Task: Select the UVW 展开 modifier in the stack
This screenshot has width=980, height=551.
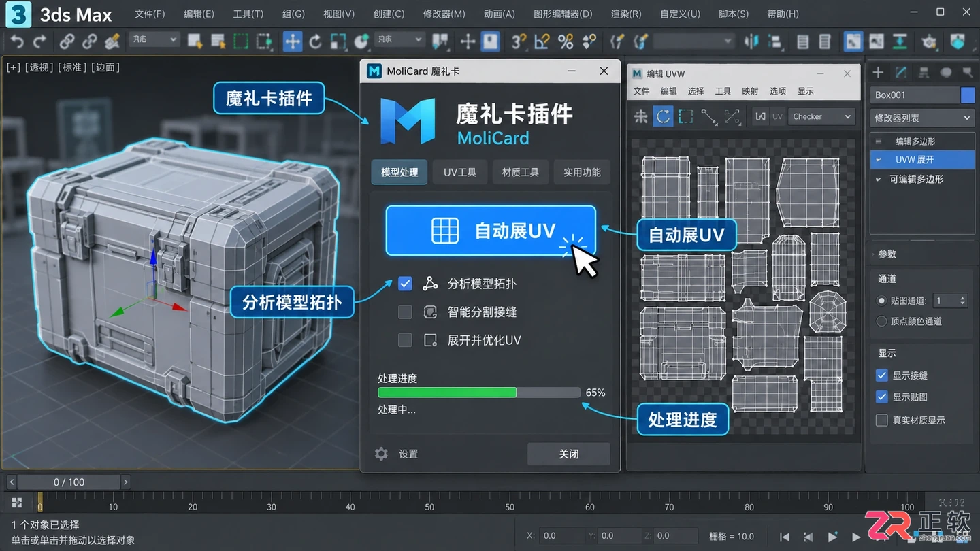Action: point(922,160)
